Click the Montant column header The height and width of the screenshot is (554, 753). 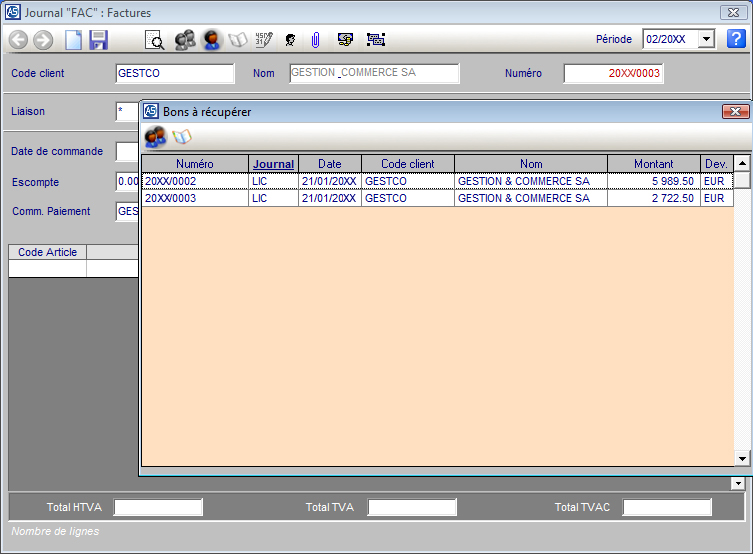653,164
